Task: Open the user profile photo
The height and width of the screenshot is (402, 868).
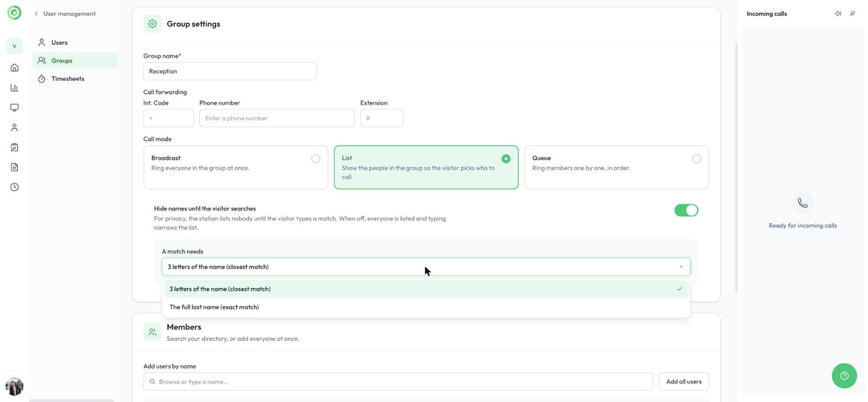Action: pyautogui.click(x=14, y=387)
